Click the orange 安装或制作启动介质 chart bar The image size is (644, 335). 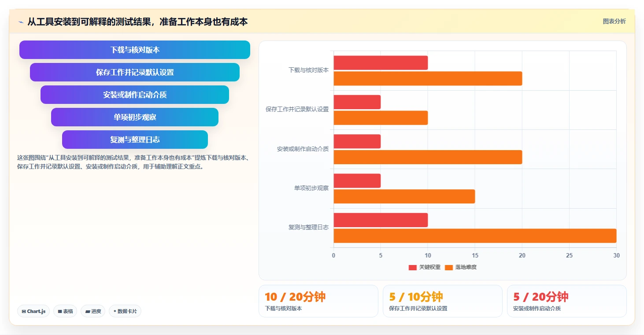pyautogui.click(x=428, y=157)
